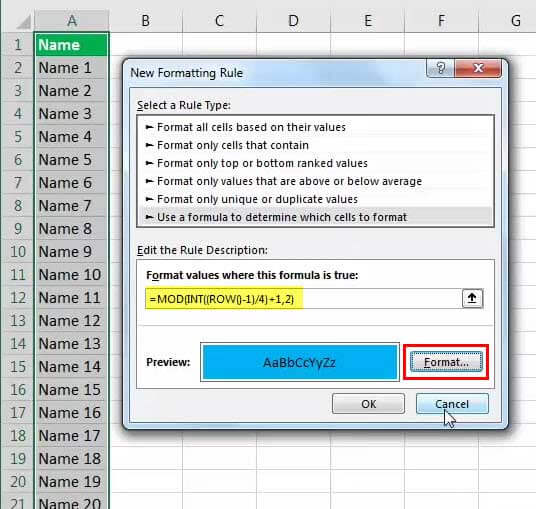Click cell containing 'Name 18'
The width and height of the screenshot is (536, 509).
click(x=72, y=458)
